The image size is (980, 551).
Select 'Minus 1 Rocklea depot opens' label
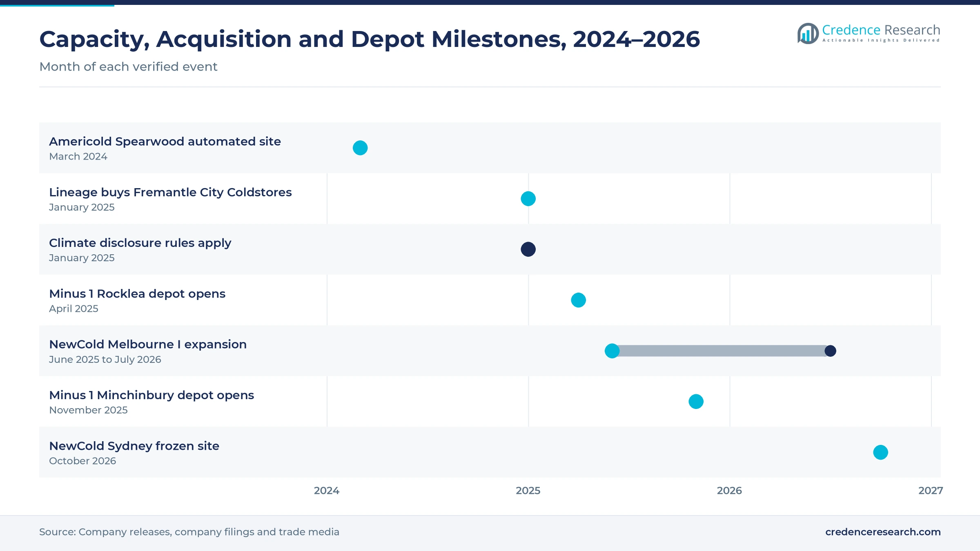137,294
